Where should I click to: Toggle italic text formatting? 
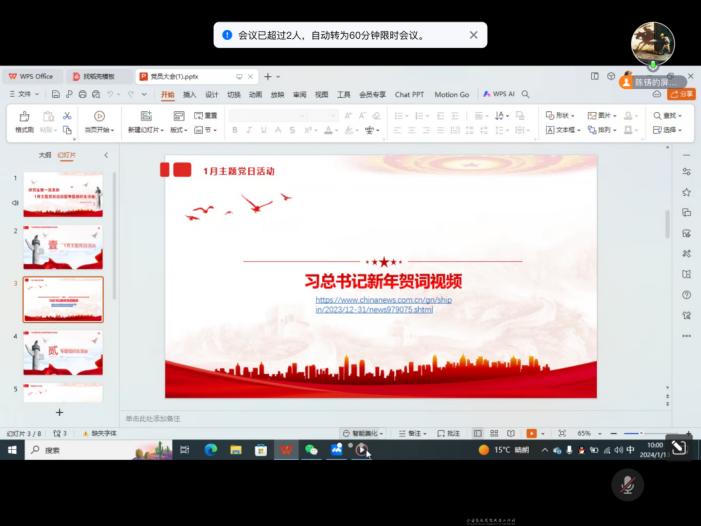tap(249, 130)
